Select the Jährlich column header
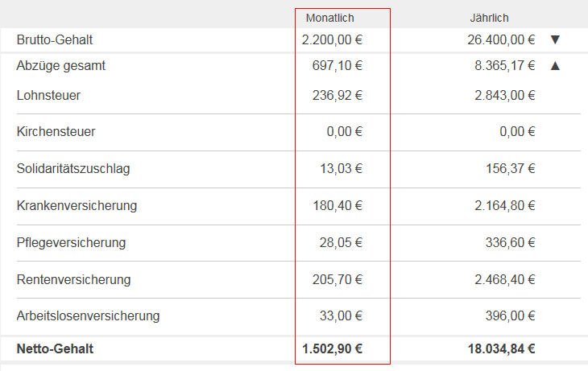Viewport: 588px width, 371px height. pos(490,18)
